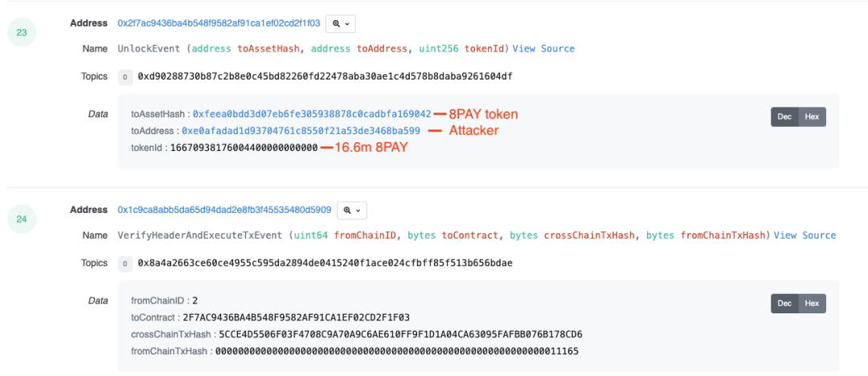Click the tokenId value in UnlockEvent data
The width and height of the screenshot is (868, 376).
tap(244, 147)
